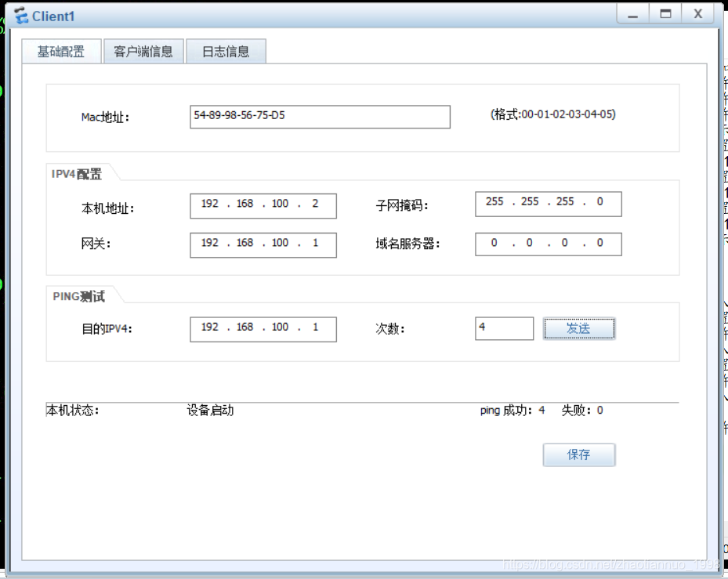The width and height of the screenshot is (728, 579).
Task: Click the 设备启动 status text
Action: [210, 411]
